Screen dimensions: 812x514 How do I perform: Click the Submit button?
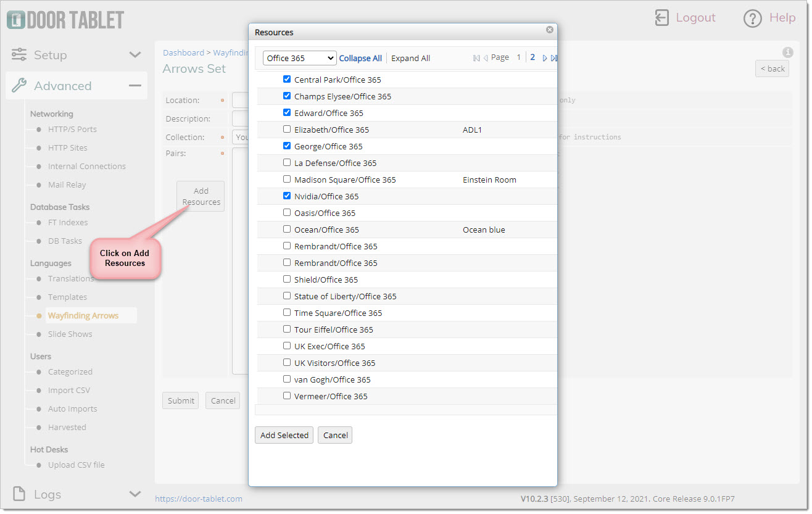tap(181, 400)
